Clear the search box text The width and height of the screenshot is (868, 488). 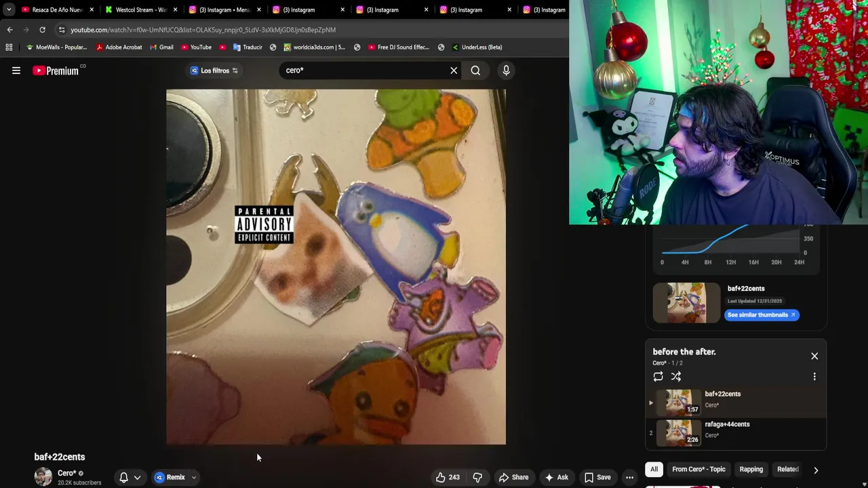(454, 70)
